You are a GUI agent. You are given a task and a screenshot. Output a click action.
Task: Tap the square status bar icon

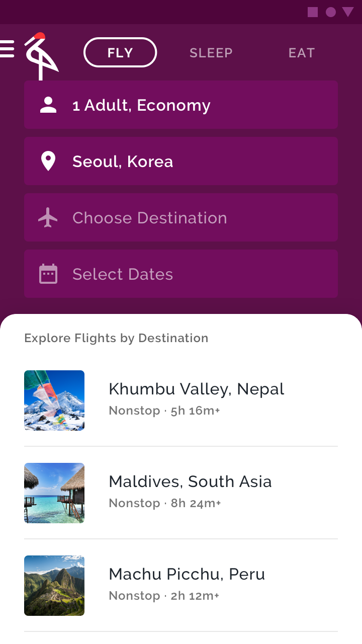(313, 12)
